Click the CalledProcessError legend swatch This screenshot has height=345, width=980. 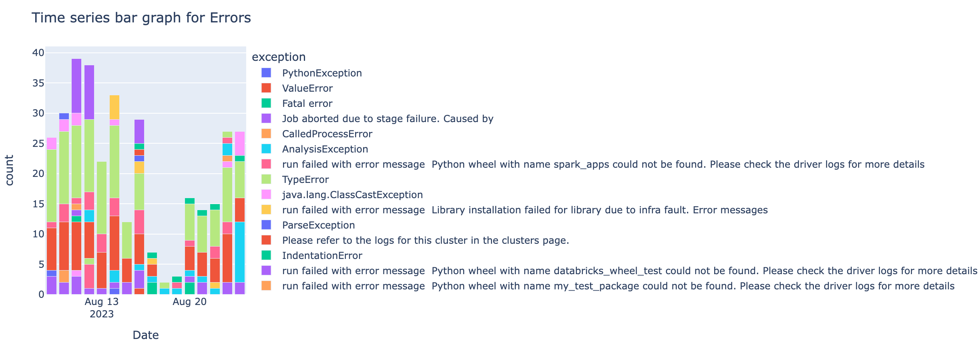click(x=266, y=134)
